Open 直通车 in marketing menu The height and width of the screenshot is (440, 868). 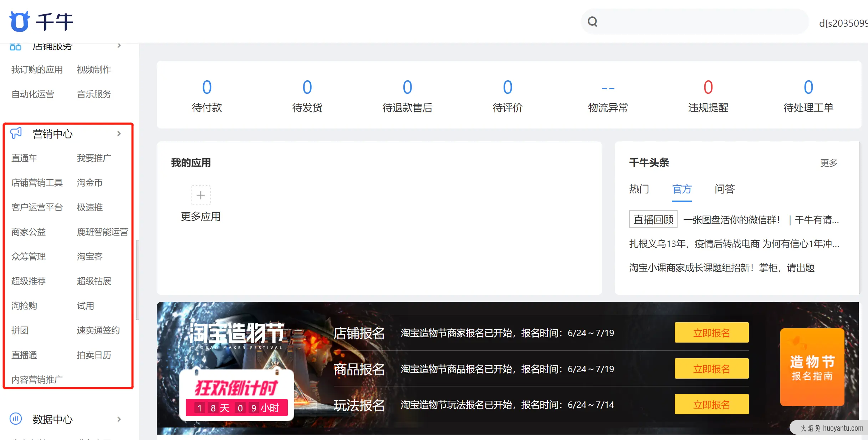coord(24,158)
